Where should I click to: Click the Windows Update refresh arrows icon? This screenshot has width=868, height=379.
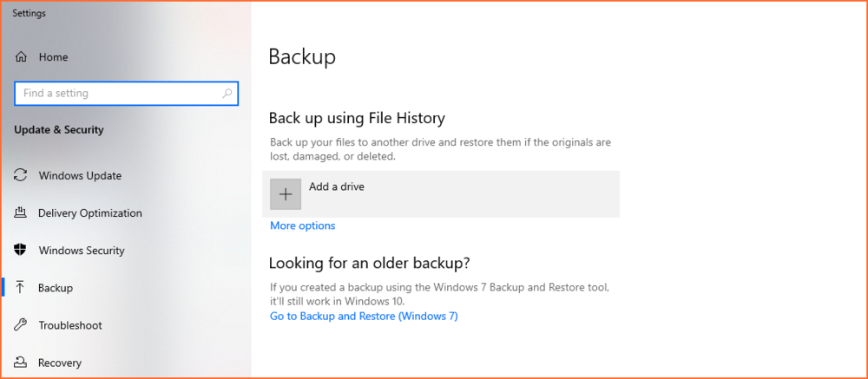[21, 175]
